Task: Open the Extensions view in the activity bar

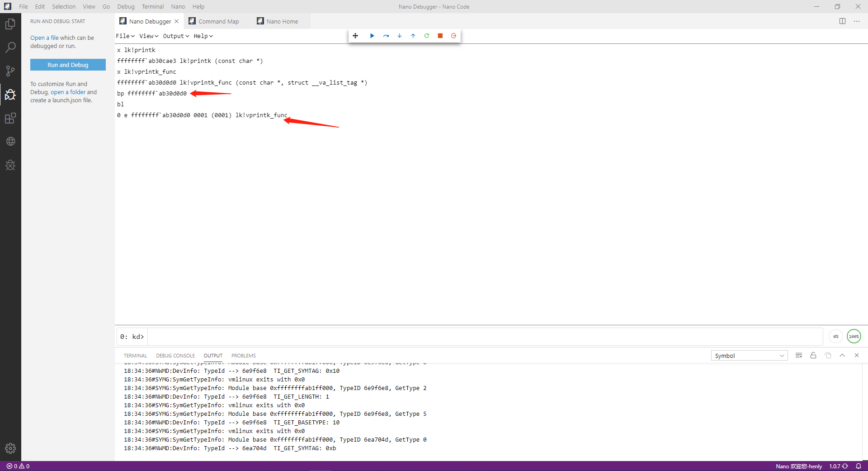Action: click(10, 118)
